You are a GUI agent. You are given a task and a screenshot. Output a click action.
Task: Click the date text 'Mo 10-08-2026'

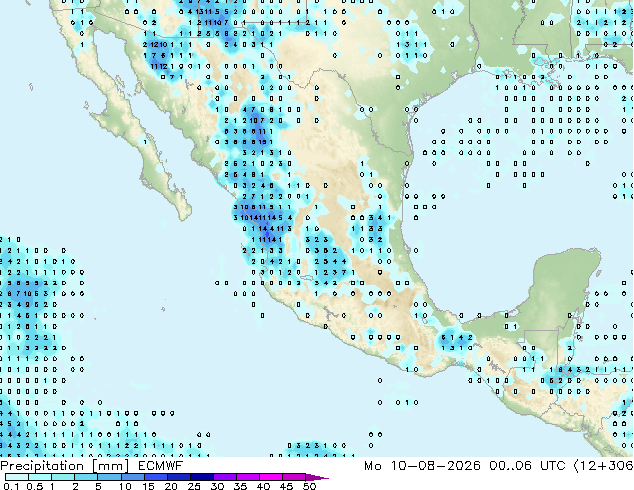pyautogui.click(x=422, y=466)
